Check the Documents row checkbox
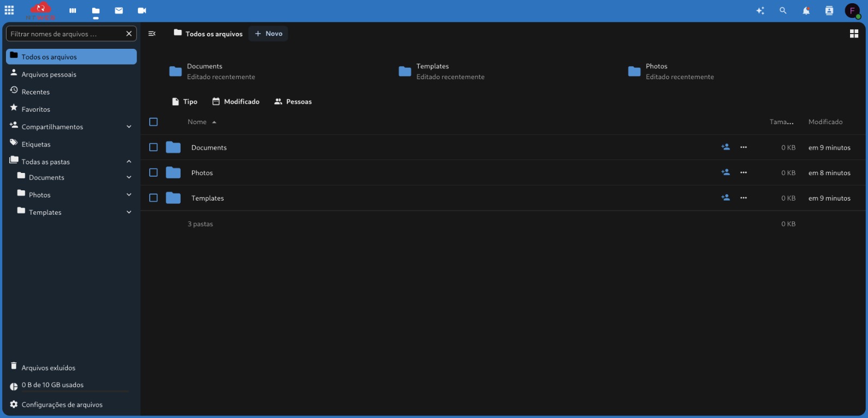The width and height of the screenshot is (868, 418). [154, 147]
